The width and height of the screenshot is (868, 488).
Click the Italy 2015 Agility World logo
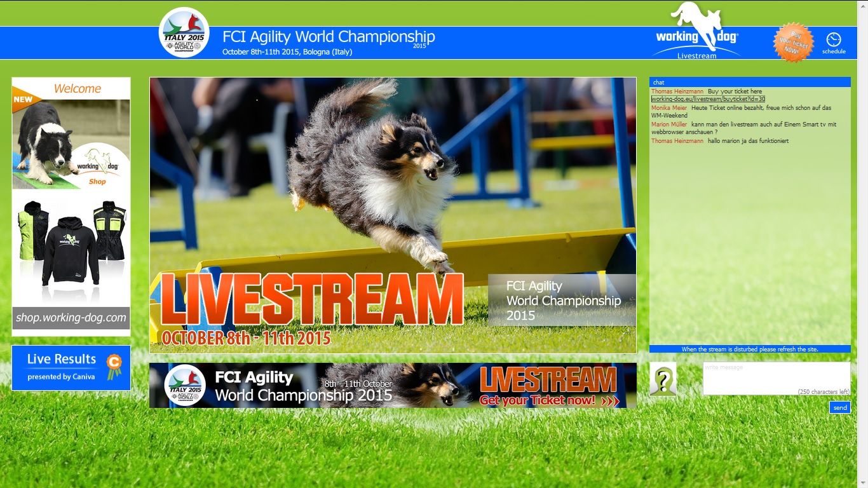(x=184, y=32)
